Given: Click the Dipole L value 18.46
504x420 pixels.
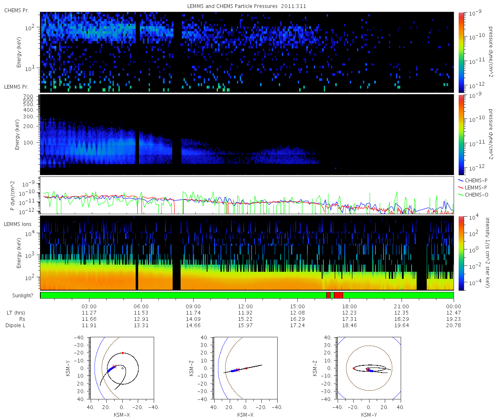Looking at the screenshot, I should coord(349,325).
